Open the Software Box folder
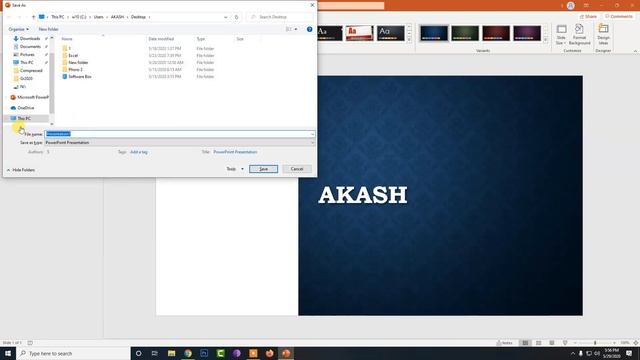 point(79,77)
